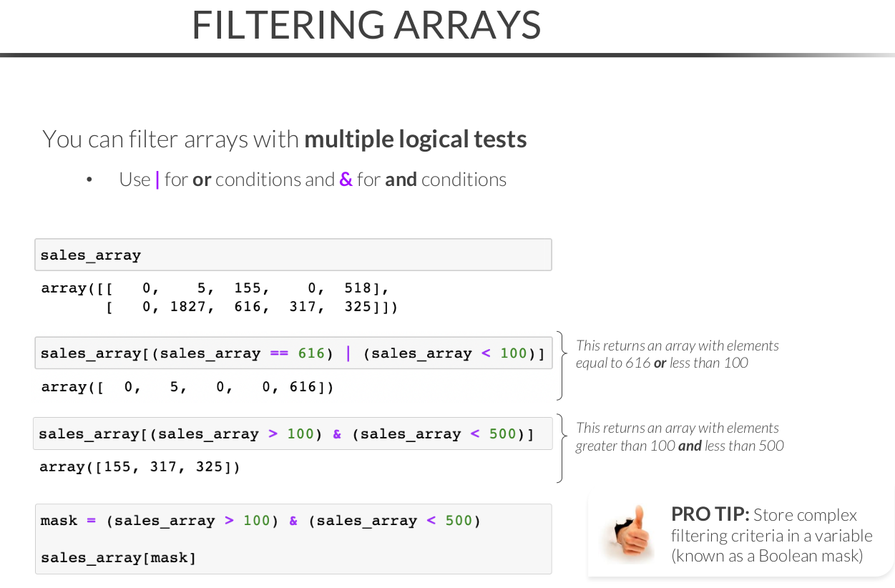The height and width of the screenshot is (588, 895).
Task: Click the code cell filtering > 100 and < 500
Action: pyautogui.click(x=293, y=434)
